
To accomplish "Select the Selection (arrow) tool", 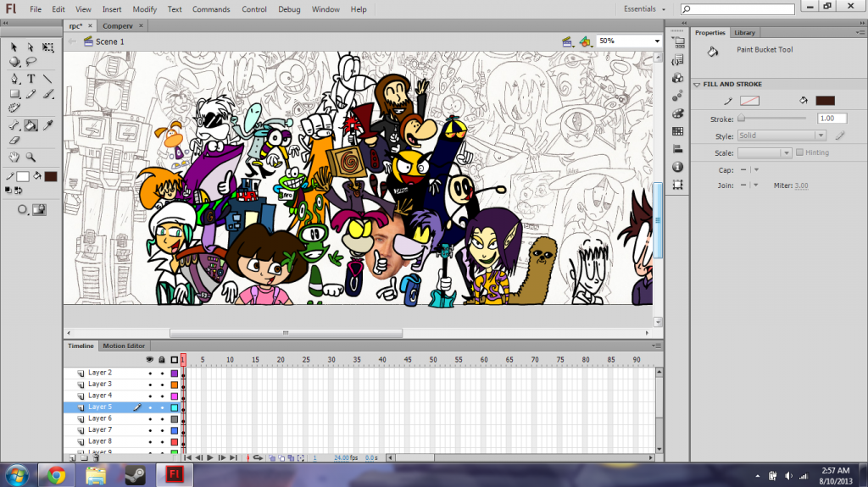I will (14, 47).
